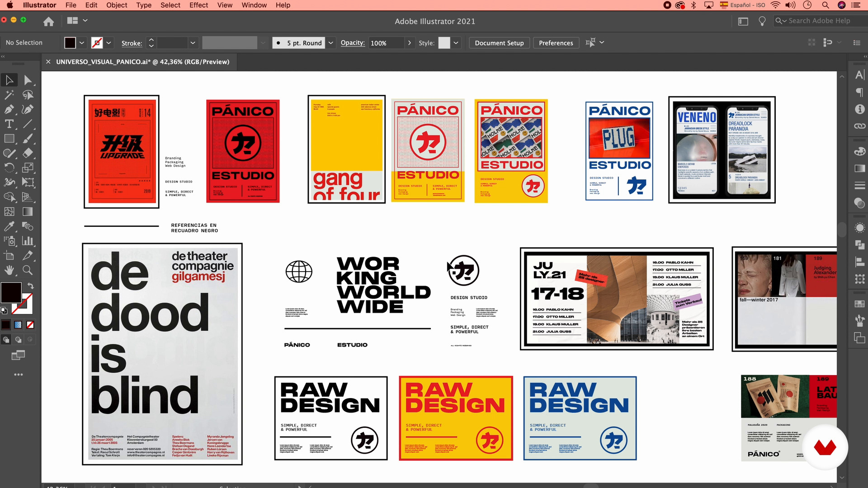Click Opacity label link
Viewport: 868px width, 488px height.
[x=353, y=43]
